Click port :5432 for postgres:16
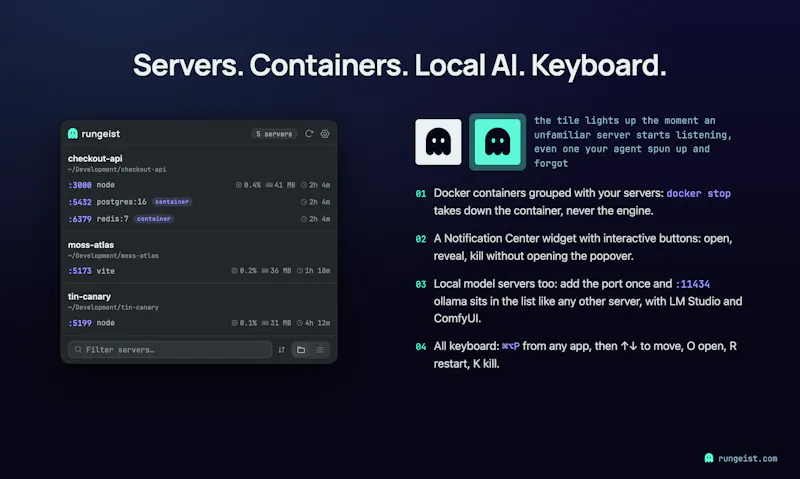The image size is (800, 479). tap(80, 202)
